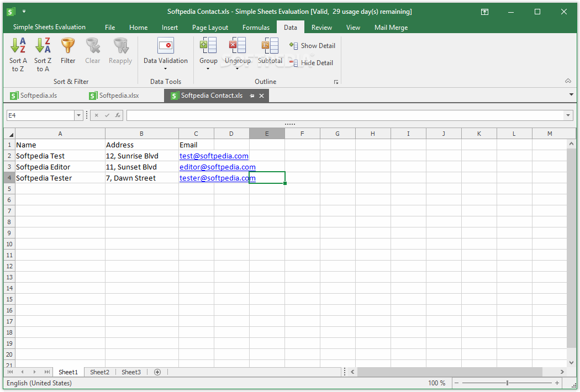Image resolution: width=580 pixels, height=392 pixels.
Task: Open the document tabs list dropdown
Action: [571, 95]
